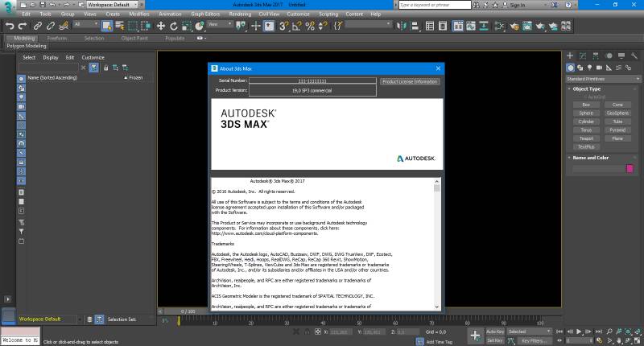Image resolution: width=644 pixels, height=346 pixels.
Task: Switch to the Freeform ribbon tab
Action: point(56,38)
